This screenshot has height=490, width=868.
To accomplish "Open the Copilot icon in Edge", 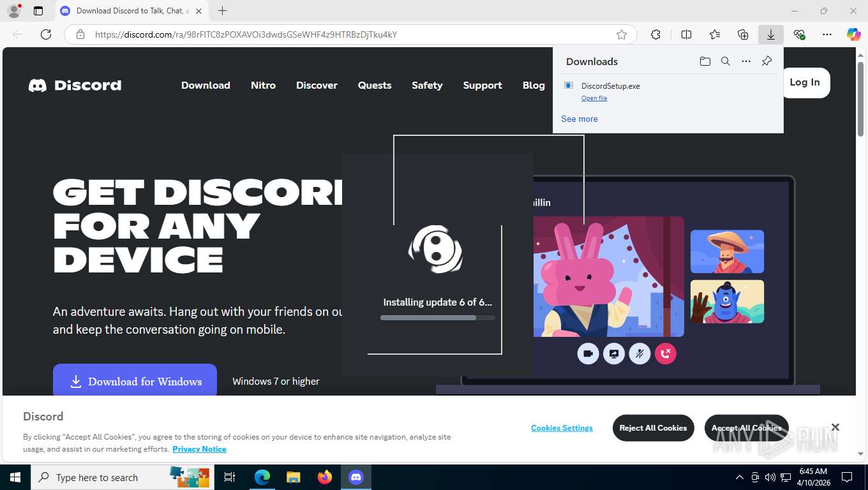I will [x=854, y=34].
